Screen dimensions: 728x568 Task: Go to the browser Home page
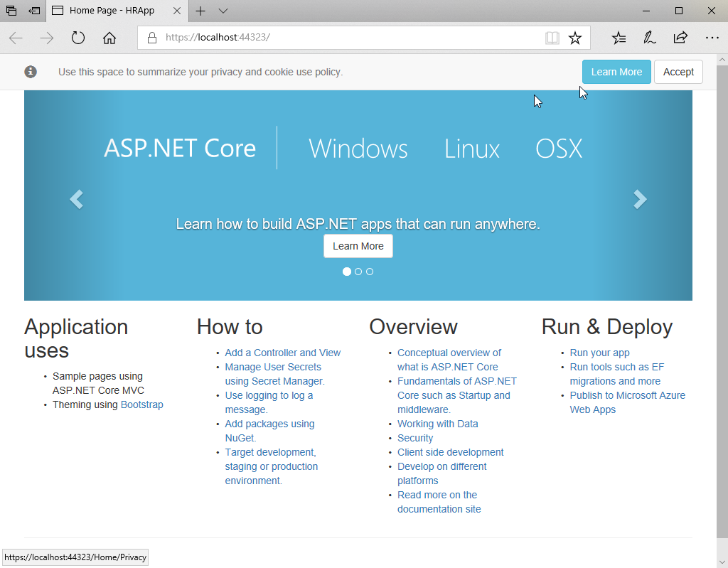(x=109, y=38)
